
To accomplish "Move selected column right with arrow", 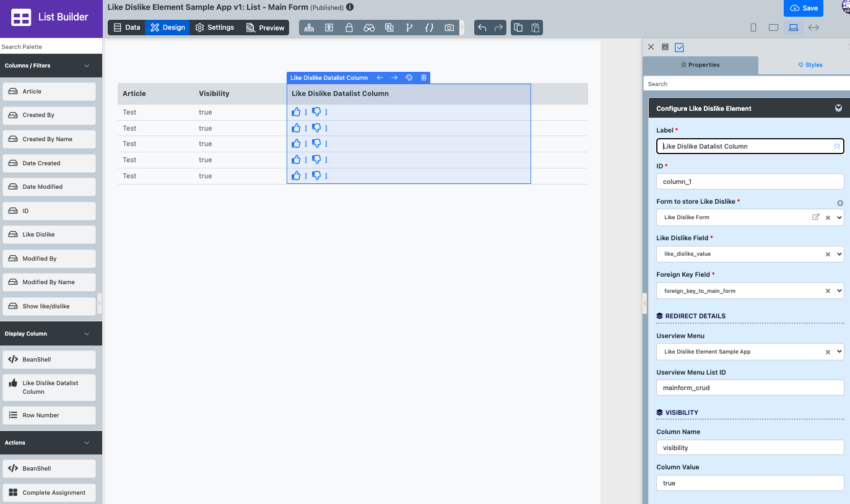I will click(394, 78).
